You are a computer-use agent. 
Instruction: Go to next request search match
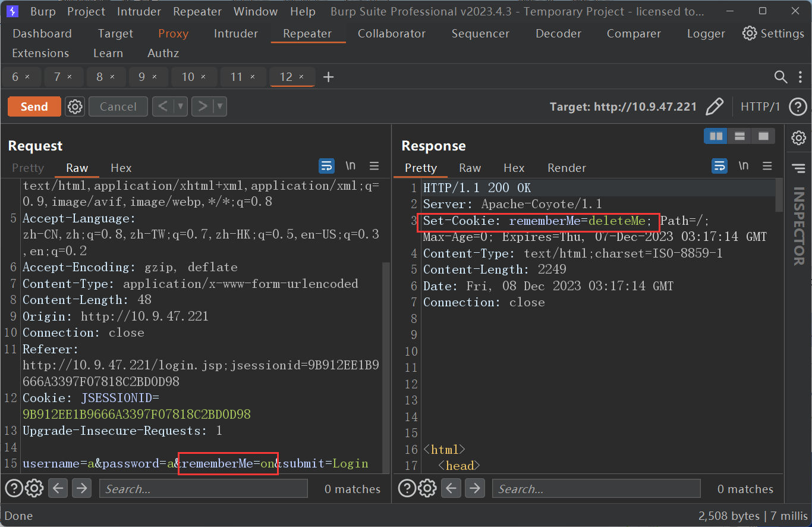81,488
